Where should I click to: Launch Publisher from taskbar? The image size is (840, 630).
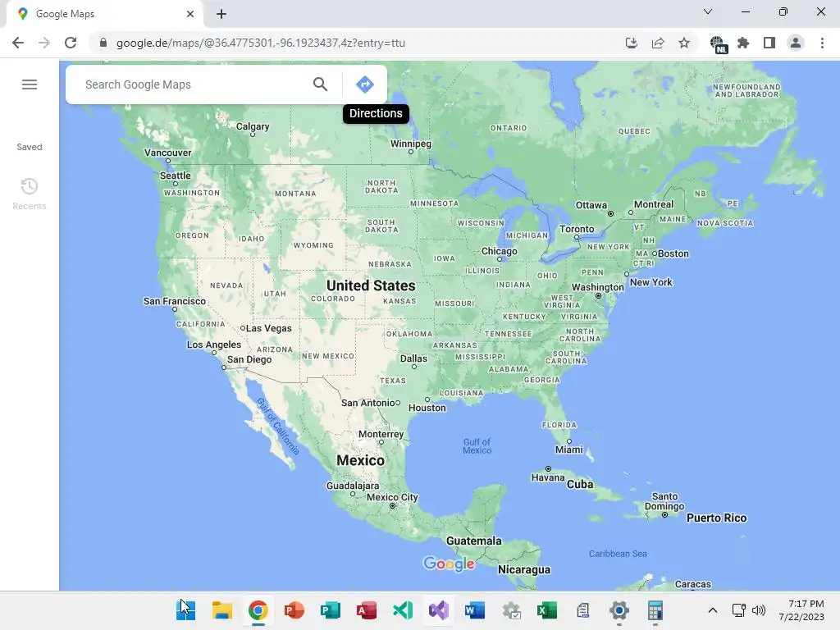click(x=330, y=610)
